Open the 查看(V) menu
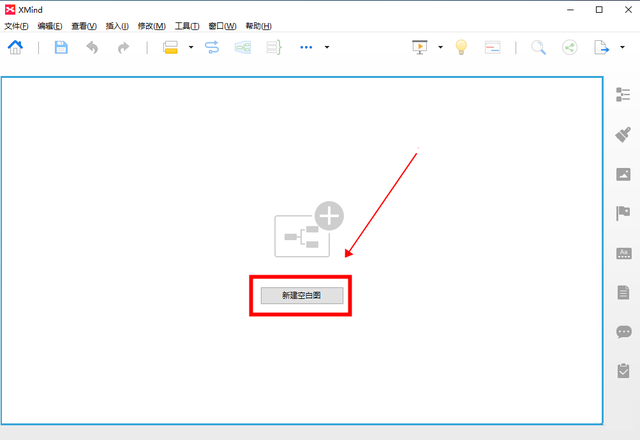 click(x=84, y=26)
